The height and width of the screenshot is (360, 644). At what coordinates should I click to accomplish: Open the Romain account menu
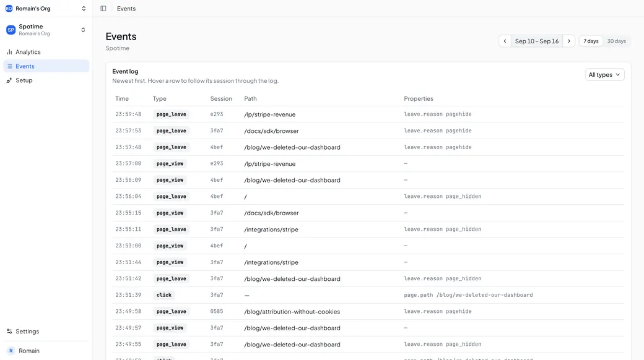tap(46, 351)
